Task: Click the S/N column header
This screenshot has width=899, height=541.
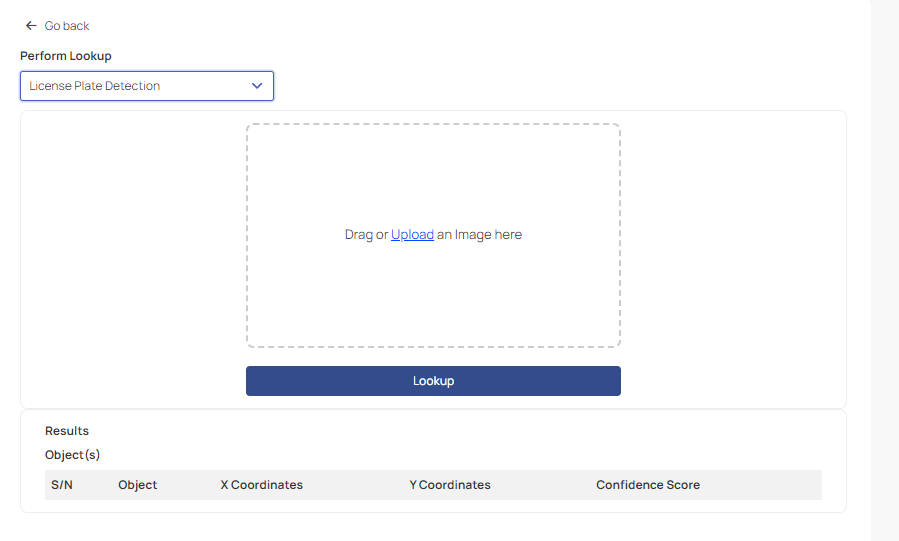Action: [62, 485]
